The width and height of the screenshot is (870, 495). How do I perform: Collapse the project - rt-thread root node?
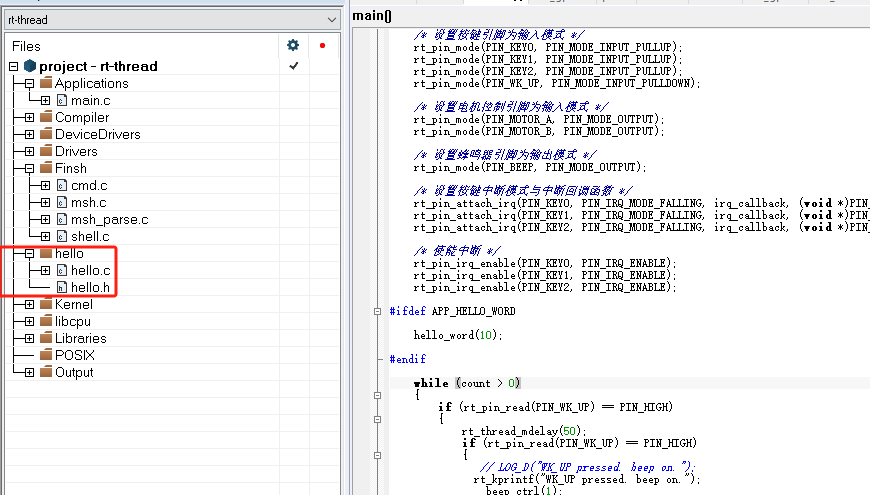click(x=14, y=67)
